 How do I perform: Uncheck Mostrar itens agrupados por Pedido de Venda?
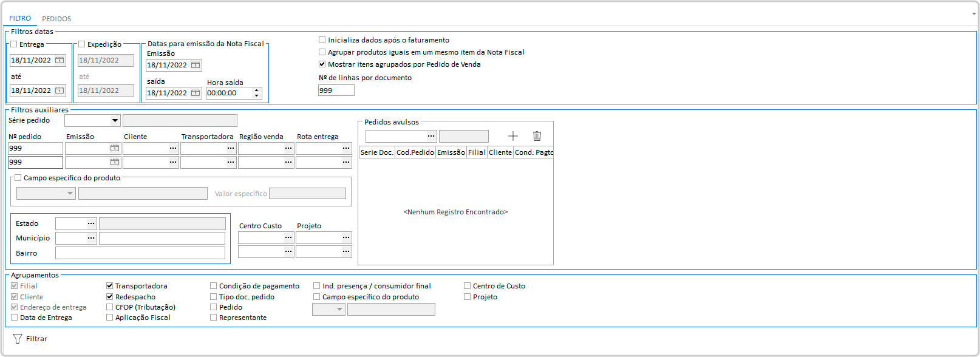pyautogui.click(x=322, y=64)
